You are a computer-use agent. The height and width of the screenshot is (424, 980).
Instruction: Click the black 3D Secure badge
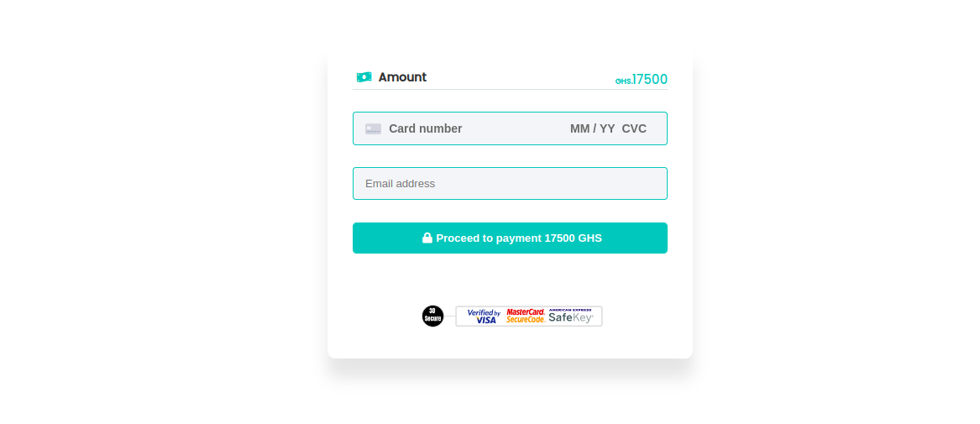(x=432, y=317)
